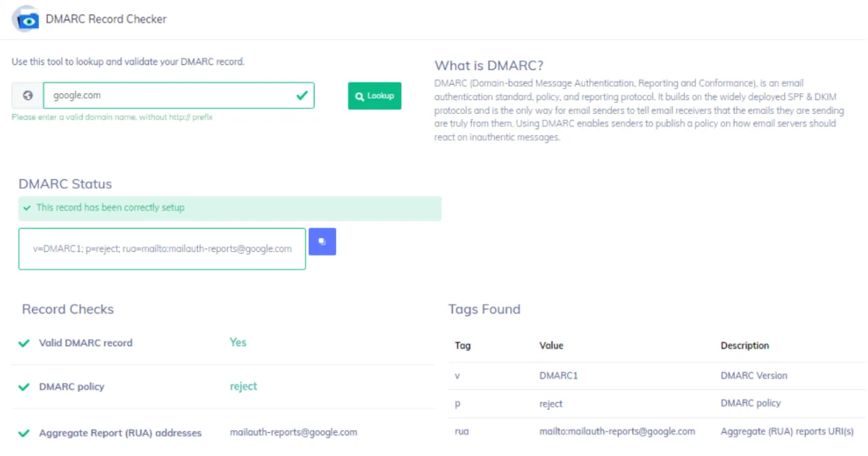
Task: Click the 'reject' value in Record Checks
Action: pyautogui.click(x=243, y=386)
